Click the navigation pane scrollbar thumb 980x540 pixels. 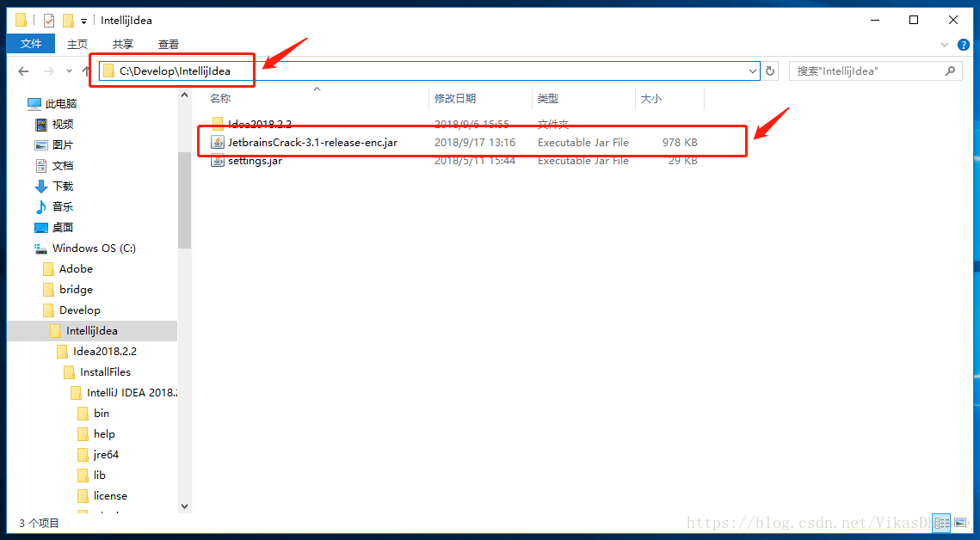tap(184, 200)
